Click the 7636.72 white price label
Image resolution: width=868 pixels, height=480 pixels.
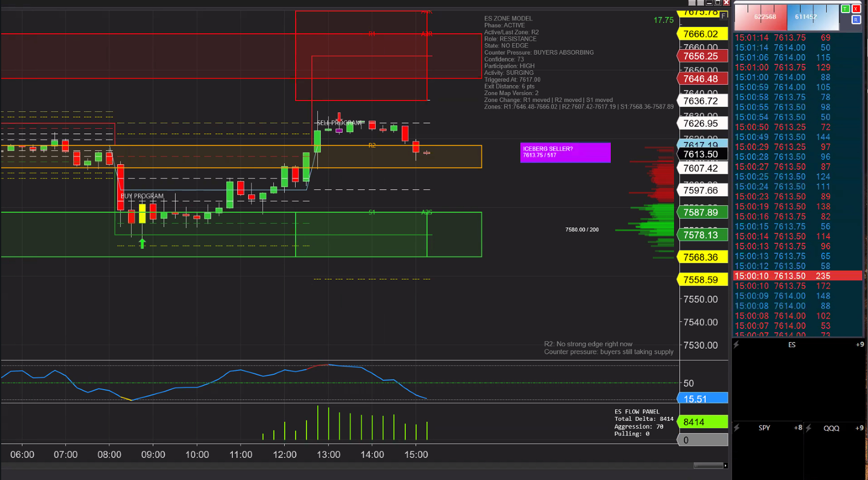click(x=702, y=101)
